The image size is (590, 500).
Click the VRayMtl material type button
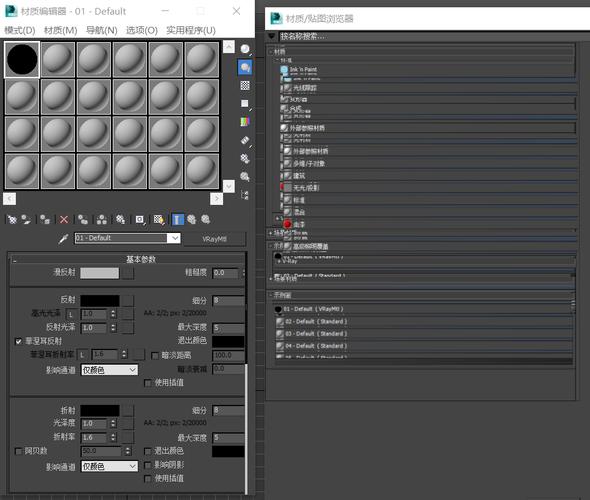pos(214,239)
